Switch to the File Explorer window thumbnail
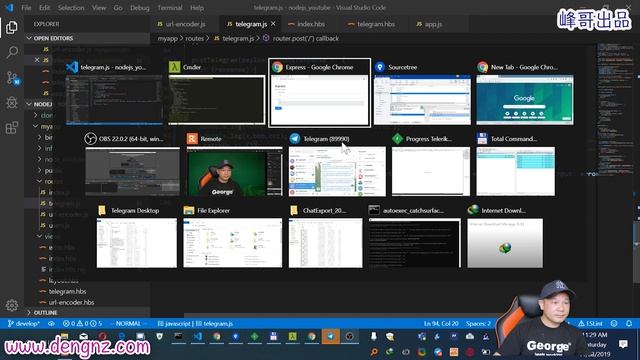Screen dimensions: 640x360 pos(233,236)
